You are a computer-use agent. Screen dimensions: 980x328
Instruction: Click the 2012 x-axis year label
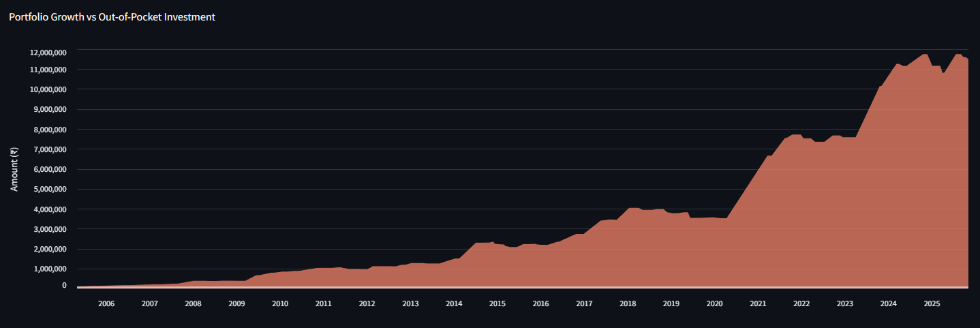[x=367, y=304]
